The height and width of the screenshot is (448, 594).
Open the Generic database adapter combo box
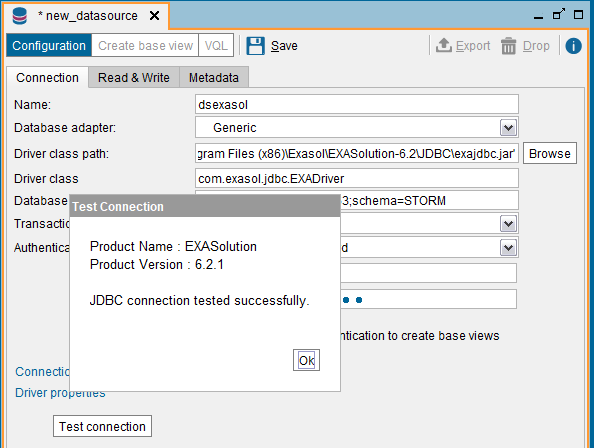tap(356, 128)
